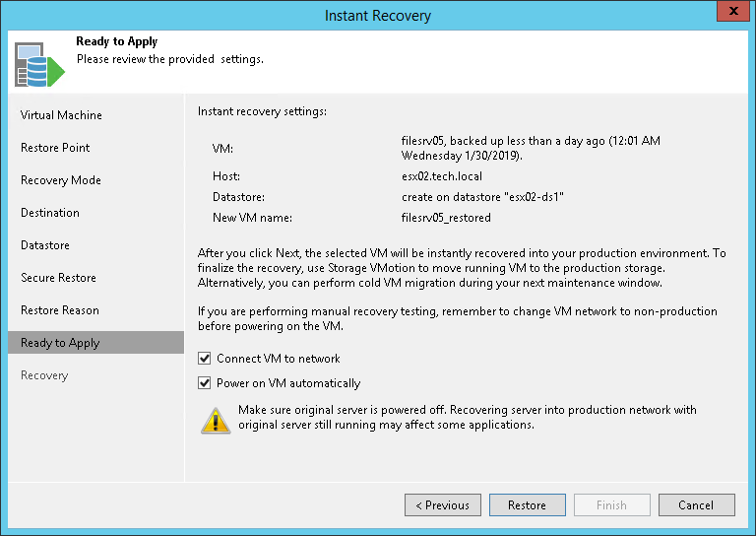Click the host value esx02.tech.local
Screen dimensions: 756x536
[442, 176]
